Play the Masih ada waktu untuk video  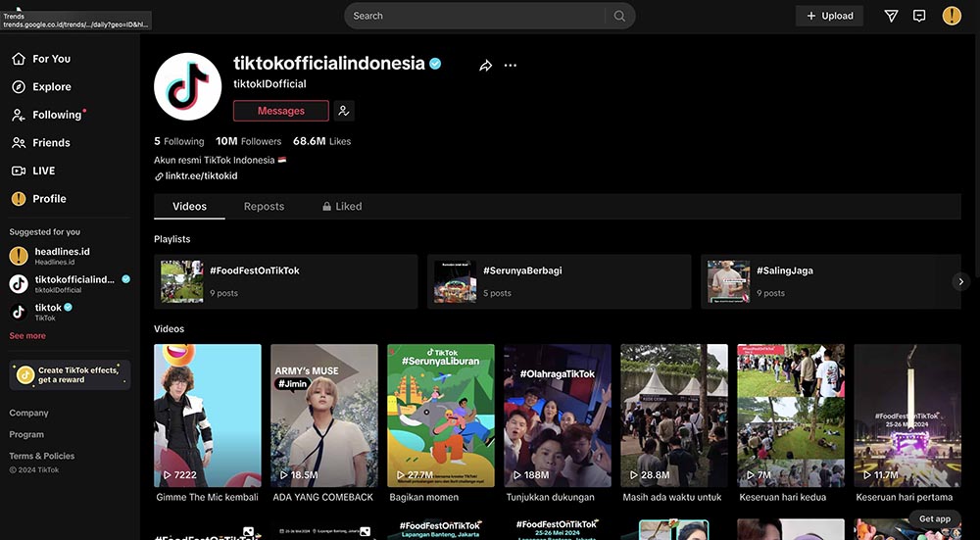click(674, 416)
